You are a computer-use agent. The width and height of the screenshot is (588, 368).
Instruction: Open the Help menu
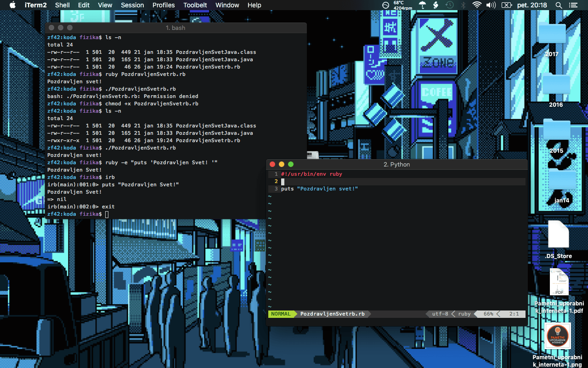[254, 5]
